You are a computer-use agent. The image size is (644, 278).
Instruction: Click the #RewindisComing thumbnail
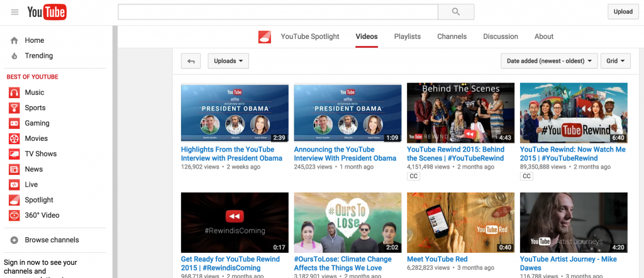(x=235, y=223)
